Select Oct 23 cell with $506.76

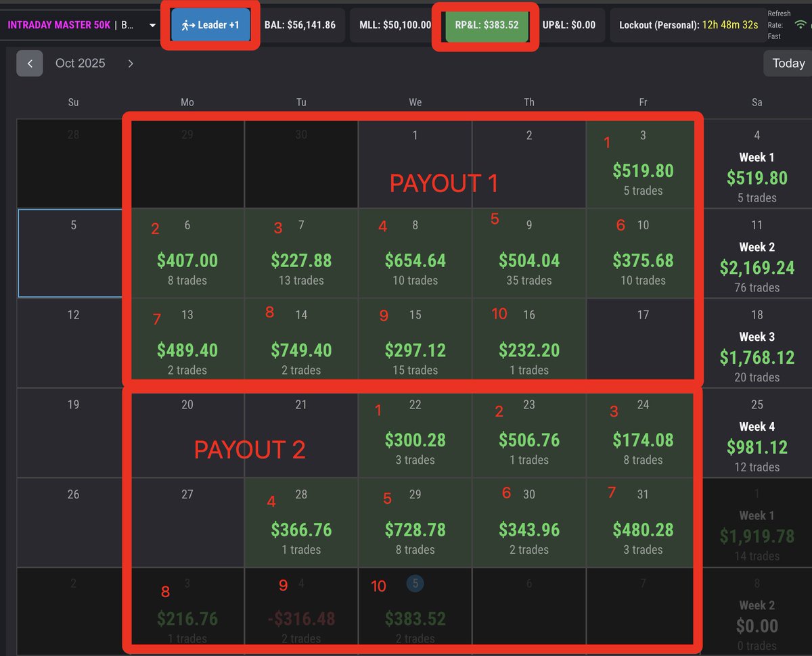coord(529,433)
